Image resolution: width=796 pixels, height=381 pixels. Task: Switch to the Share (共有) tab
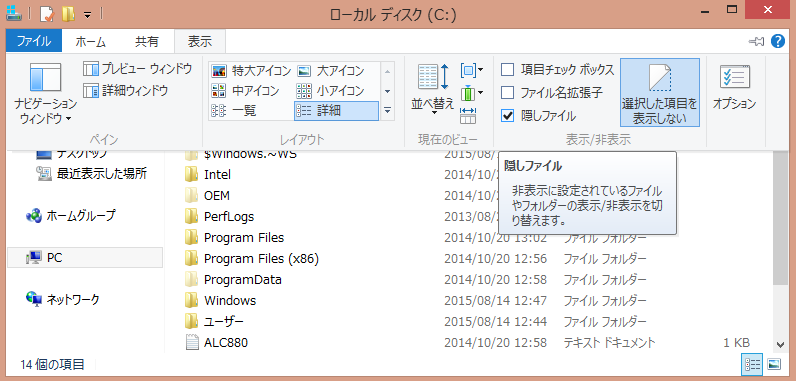tap(147, 42)
